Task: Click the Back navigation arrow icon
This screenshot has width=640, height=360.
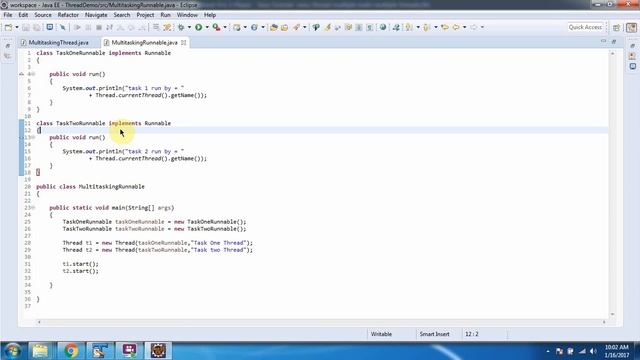Action: point(456,27)
